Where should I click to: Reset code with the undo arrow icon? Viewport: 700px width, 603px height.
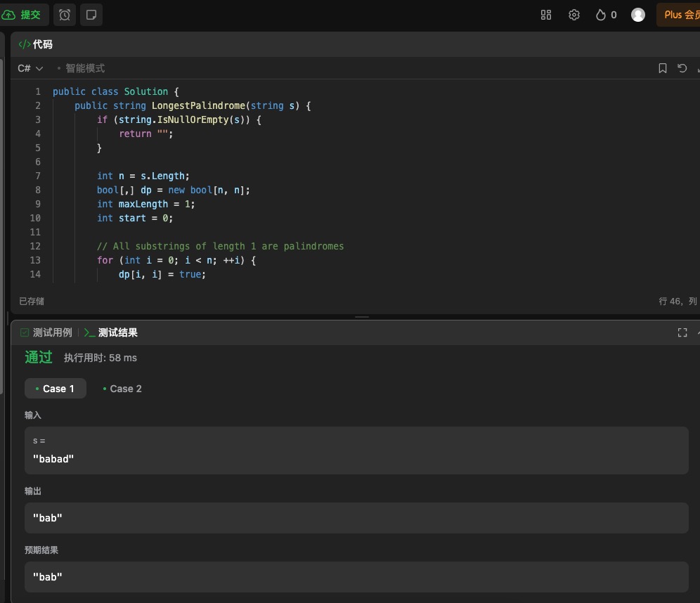682,68
